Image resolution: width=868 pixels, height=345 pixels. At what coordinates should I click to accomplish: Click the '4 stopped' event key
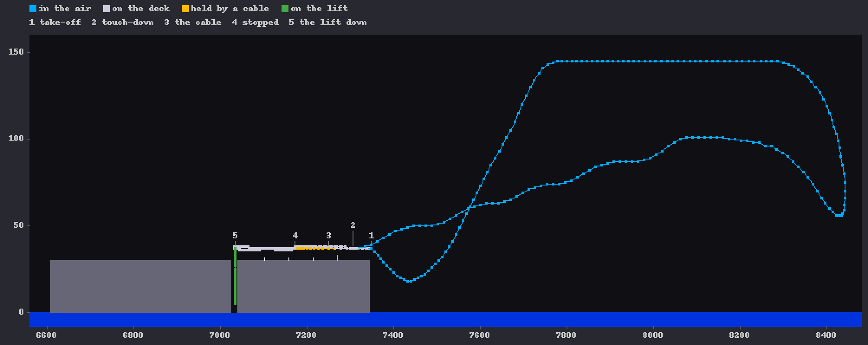(x=255, y=23)
